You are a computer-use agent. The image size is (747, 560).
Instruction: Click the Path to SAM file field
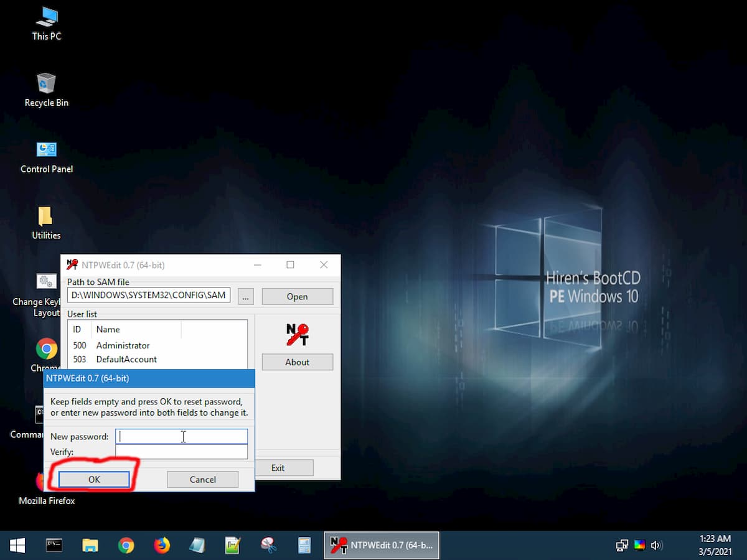(x=149, y=296)
